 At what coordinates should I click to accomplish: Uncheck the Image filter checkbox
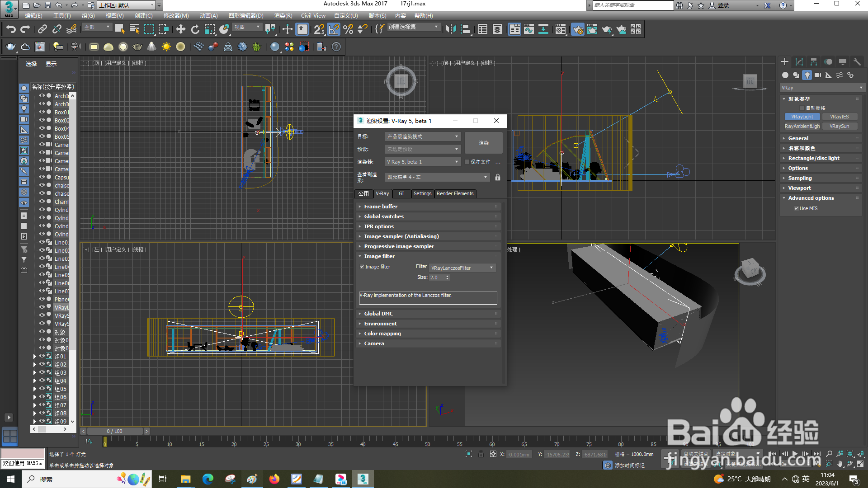[x=362, y=267]
